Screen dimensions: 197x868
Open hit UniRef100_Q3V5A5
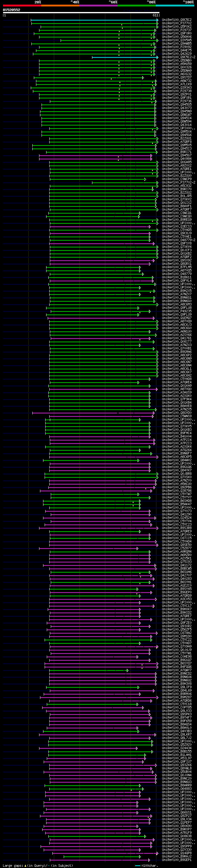pyautogui.click(x=176, y=40)
